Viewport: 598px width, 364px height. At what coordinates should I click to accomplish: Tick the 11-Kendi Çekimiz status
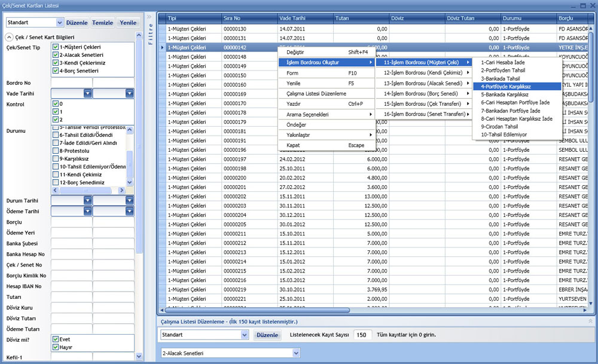pyautogui.click(x=56, y=175)
